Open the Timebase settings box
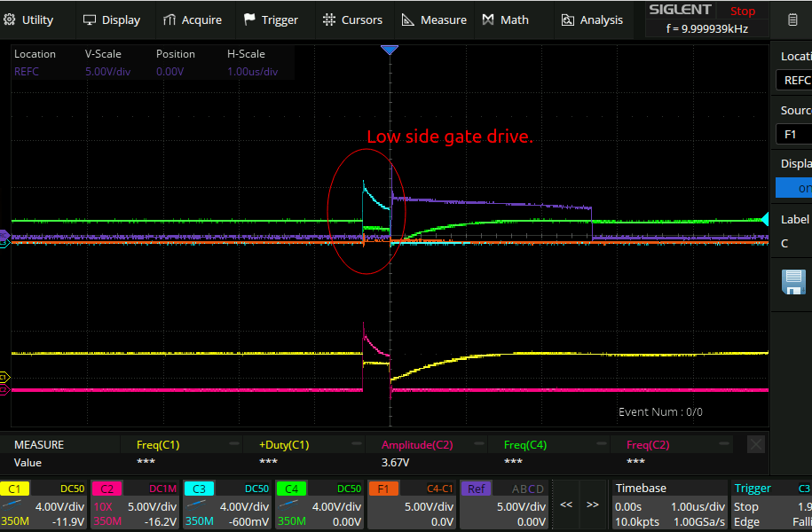The height and width of the screenshot is (532, 812). (x=669, y=505)
